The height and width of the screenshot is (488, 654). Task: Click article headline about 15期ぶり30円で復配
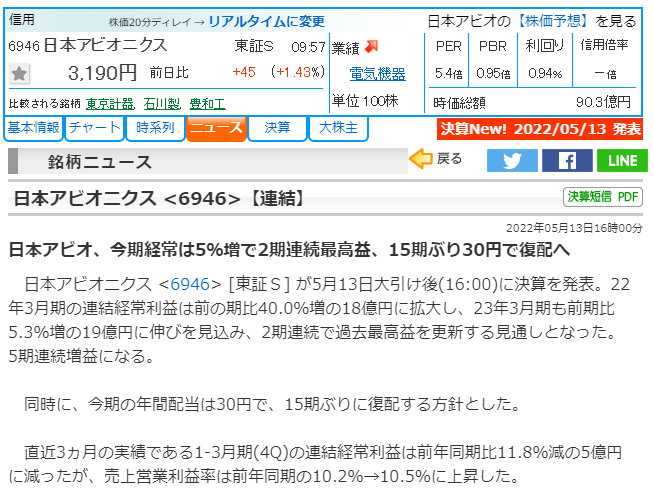289,250
